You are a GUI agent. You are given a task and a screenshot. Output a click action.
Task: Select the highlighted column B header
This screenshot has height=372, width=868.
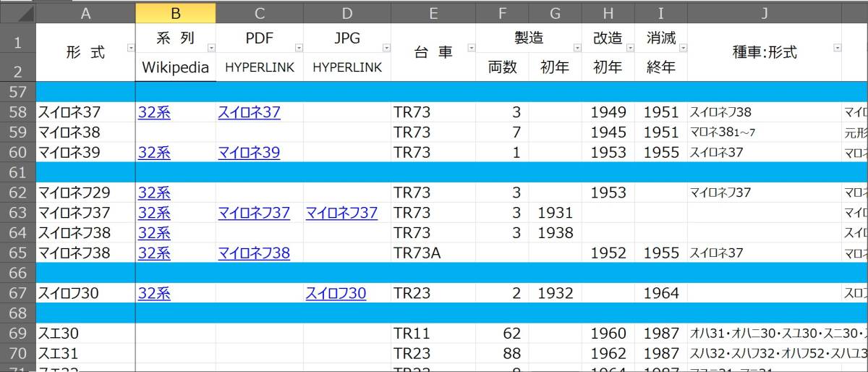pyautogui.click(x=175, y=12)
